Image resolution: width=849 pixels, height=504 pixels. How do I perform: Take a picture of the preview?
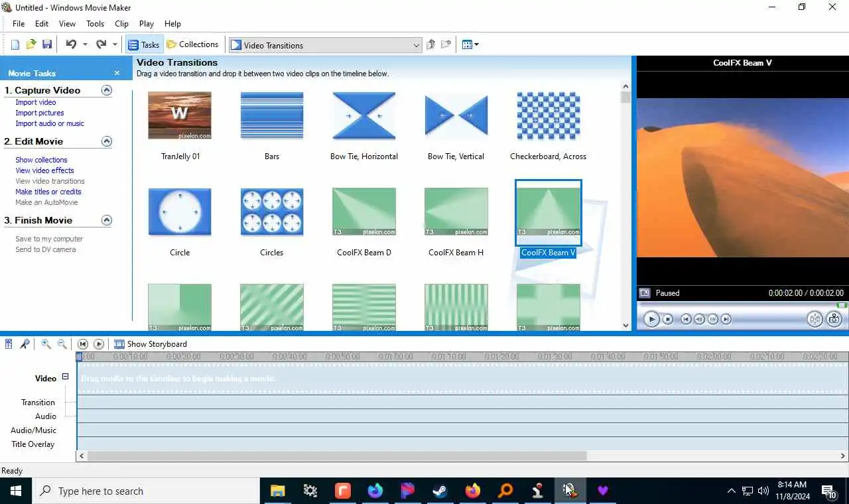click(x=834, y=319)
